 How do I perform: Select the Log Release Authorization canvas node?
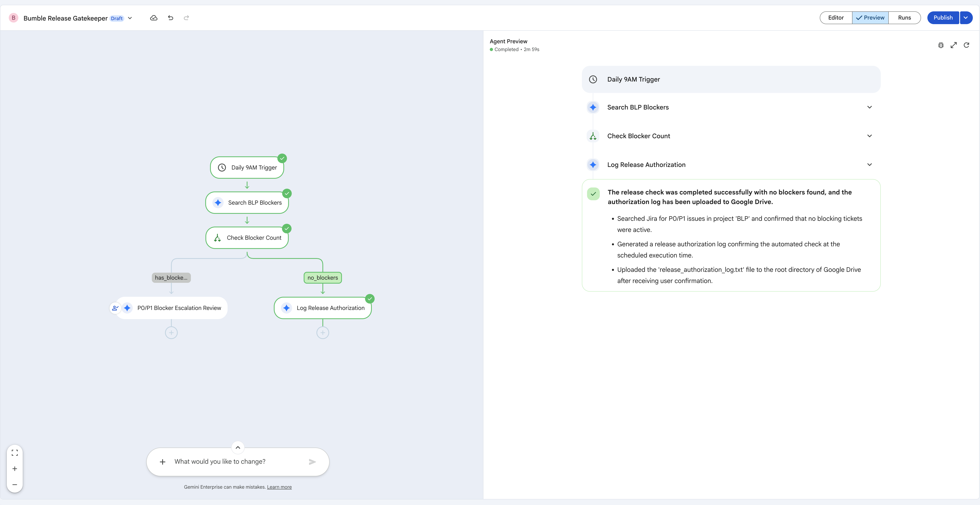point(323,308)
